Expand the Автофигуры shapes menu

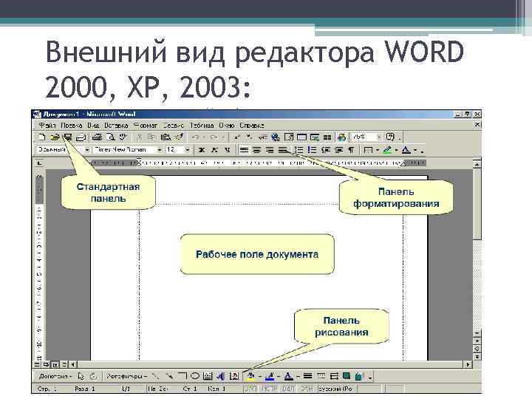click(x=126, y=376)
